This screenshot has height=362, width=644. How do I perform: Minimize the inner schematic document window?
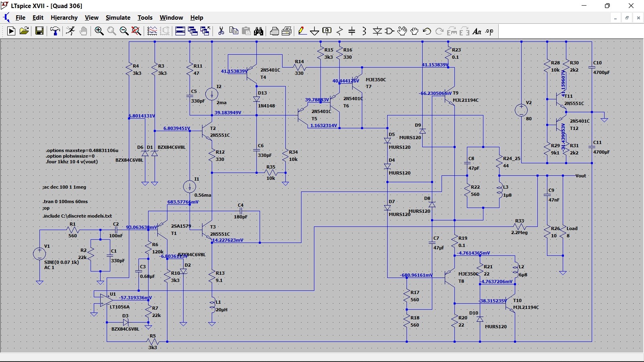pos(615,18)
